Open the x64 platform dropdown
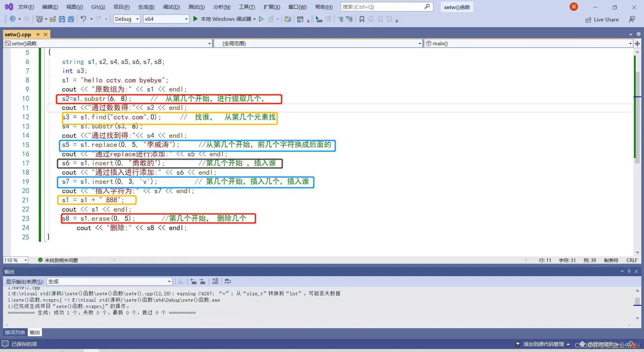The height and width of the screenshot is (352, 644). [166, 19]
